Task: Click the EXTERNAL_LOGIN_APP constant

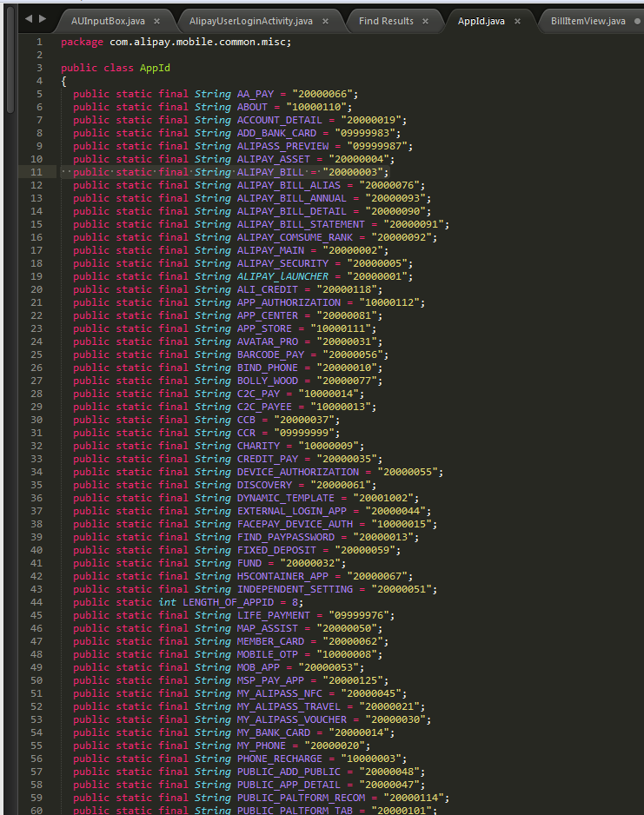Action: (292, 511)
